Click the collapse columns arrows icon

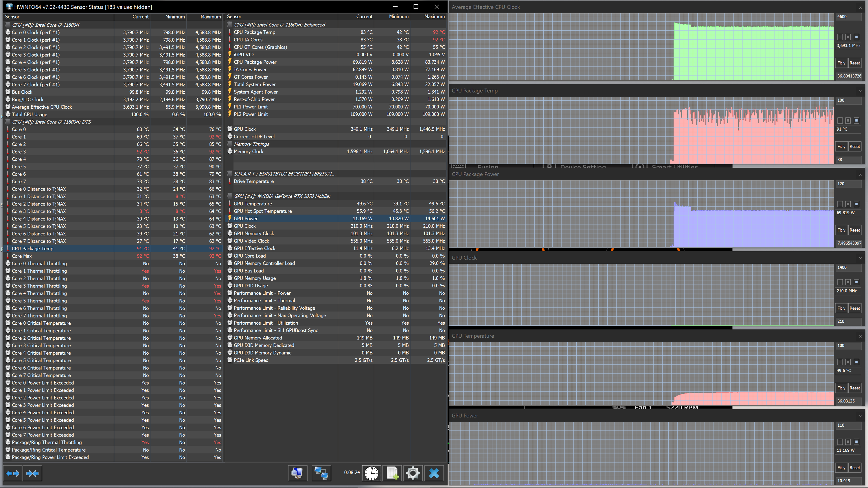point(32,474)
